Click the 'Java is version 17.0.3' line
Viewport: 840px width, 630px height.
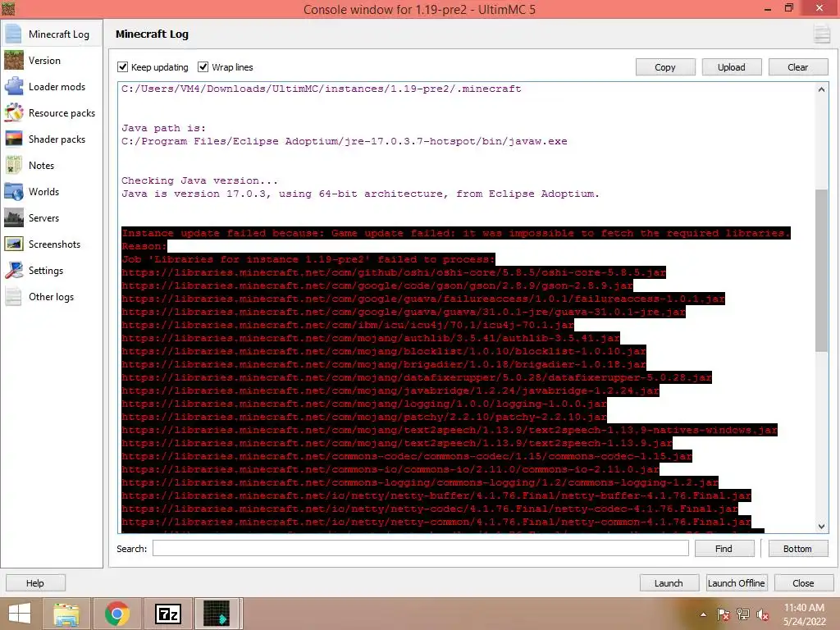click(360, 194)
